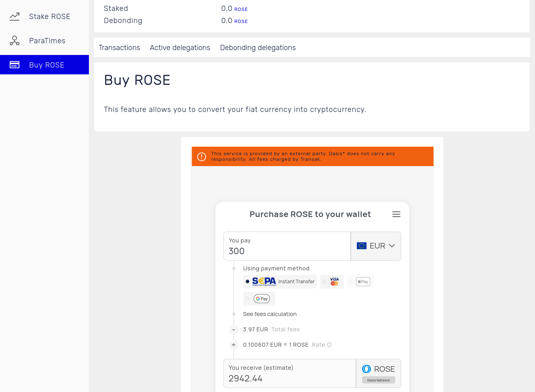
Task: Select Visa/Mastercard card payment option
Action: pyautogui.click(x=332, y=282)
